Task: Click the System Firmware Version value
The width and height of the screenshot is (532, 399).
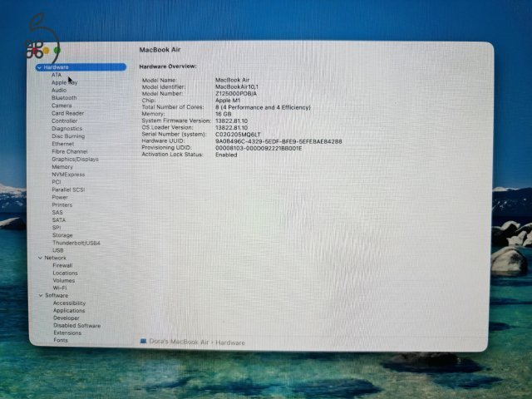Action: [231, 121]
